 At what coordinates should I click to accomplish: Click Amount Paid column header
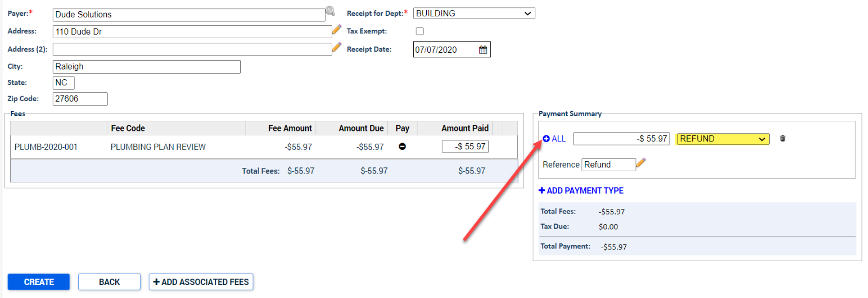(x=455, y=128)
